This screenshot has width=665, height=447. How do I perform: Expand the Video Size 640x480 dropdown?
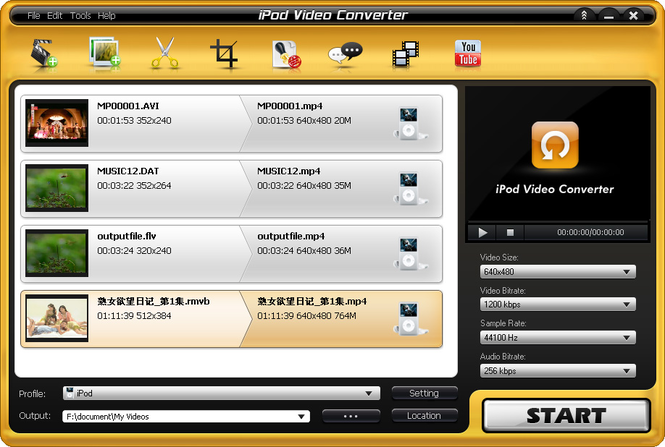pyautogui.click(x=558, y=271)
